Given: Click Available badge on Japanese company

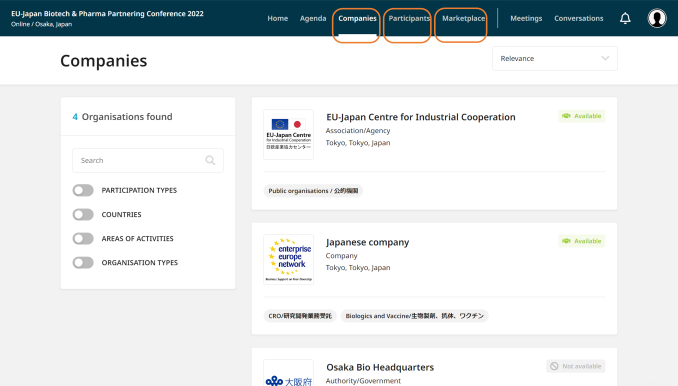Looking at the screenshot, I should click(x=582, y=241).
